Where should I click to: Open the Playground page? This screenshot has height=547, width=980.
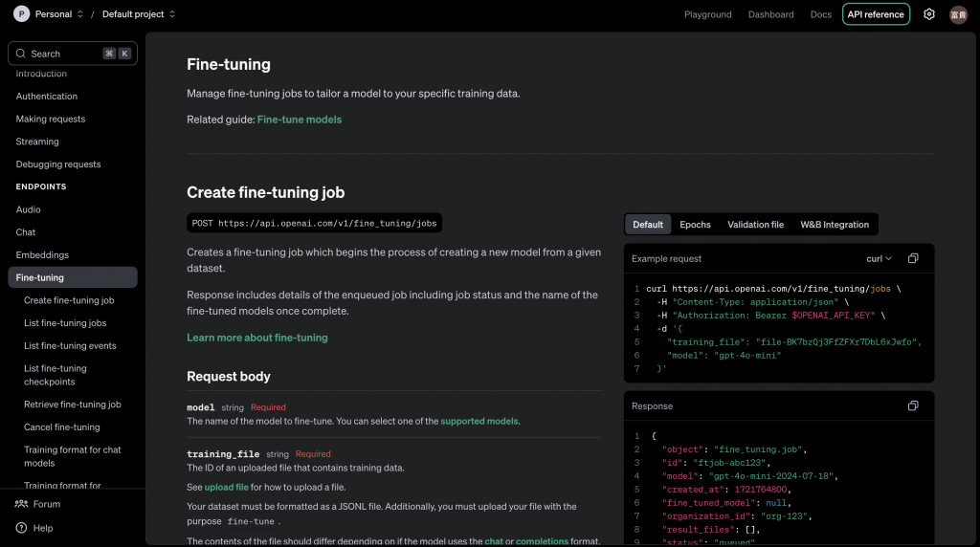pyautogui.click(x=708, y=14)
